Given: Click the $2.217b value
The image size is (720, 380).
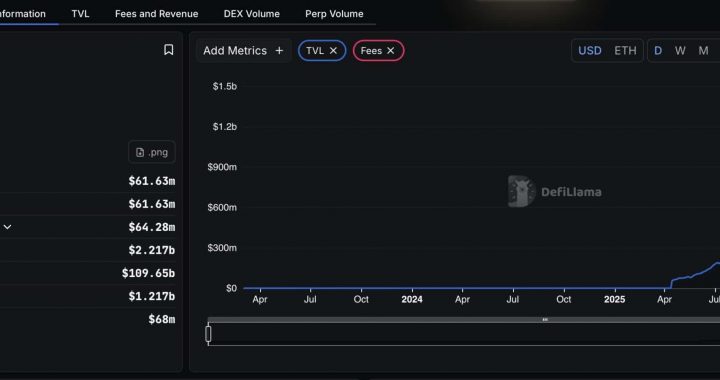Looking at the screenshot, I should click(152, 250).
